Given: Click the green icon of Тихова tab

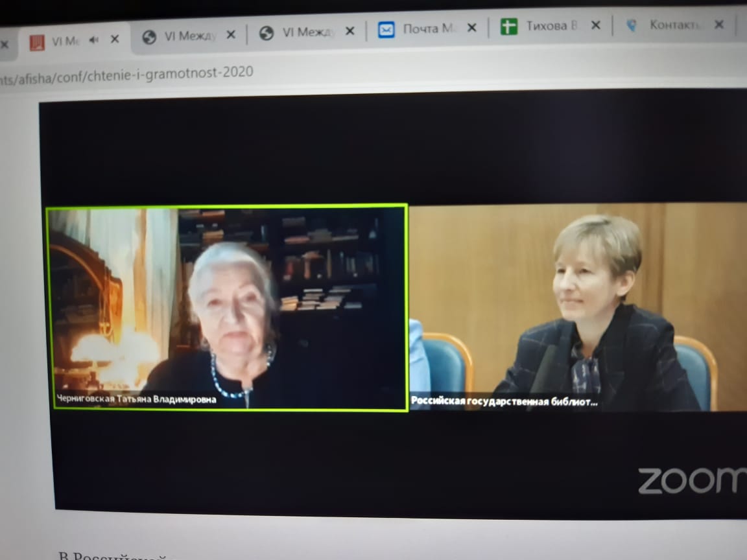Looking at the screenshot, I should 509,27.
